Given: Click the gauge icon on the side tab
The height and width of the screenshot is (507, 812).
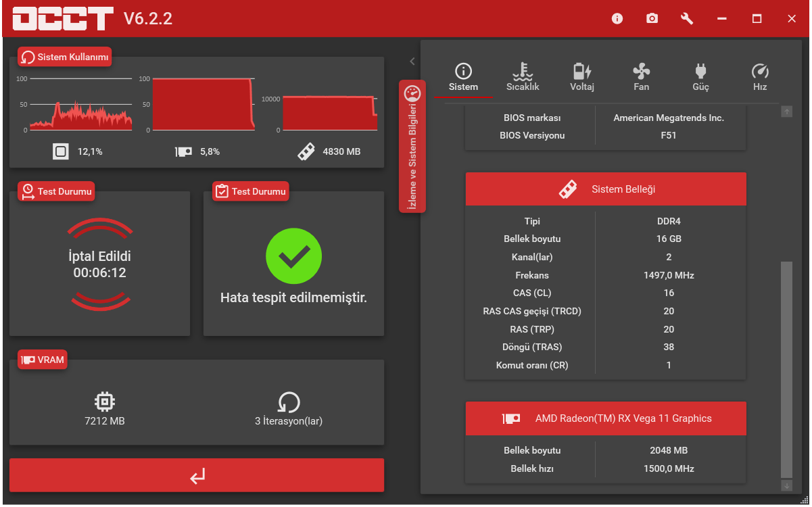Looking at the screenshot, I should coord(412,94).
